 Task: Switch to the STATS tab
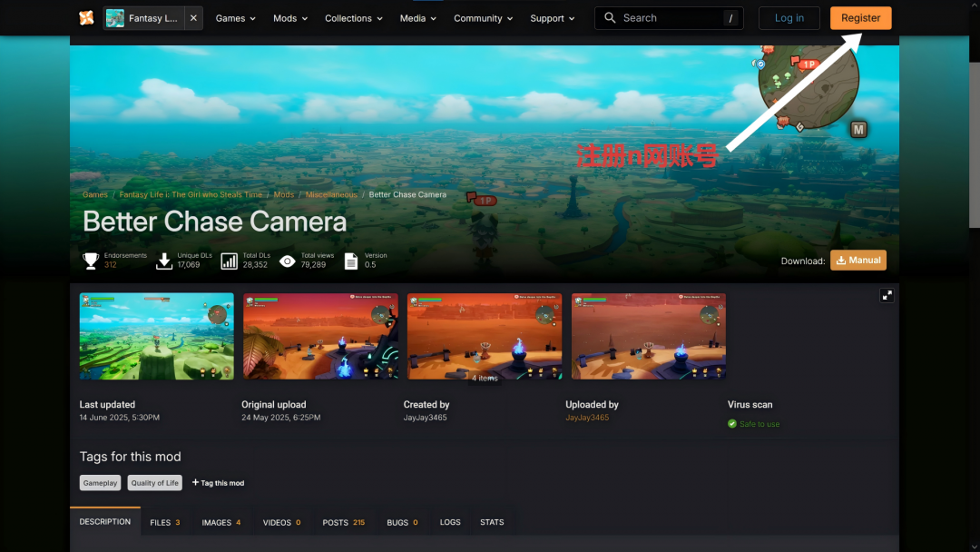[x=492, y=522]
